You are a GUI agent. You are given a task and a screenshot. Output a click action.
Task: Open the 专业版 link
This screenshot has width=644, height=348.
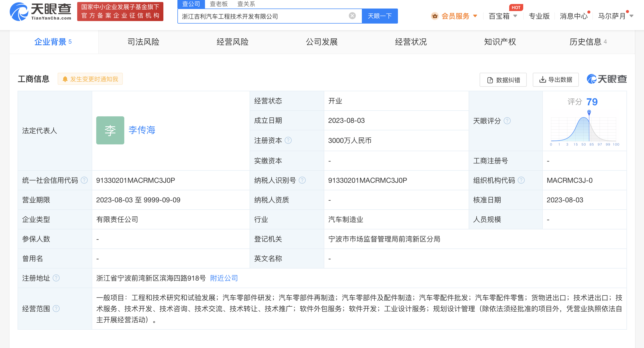(539, 16)
